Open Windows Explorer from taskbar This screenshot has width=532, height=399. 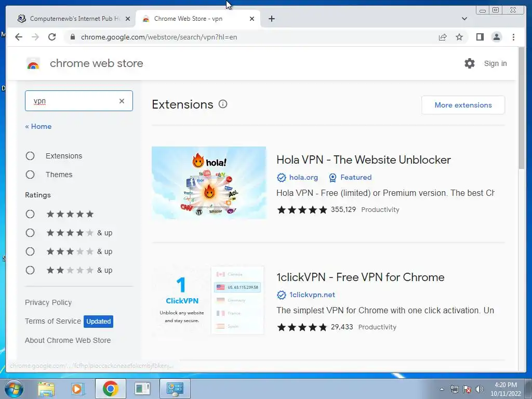46,389
